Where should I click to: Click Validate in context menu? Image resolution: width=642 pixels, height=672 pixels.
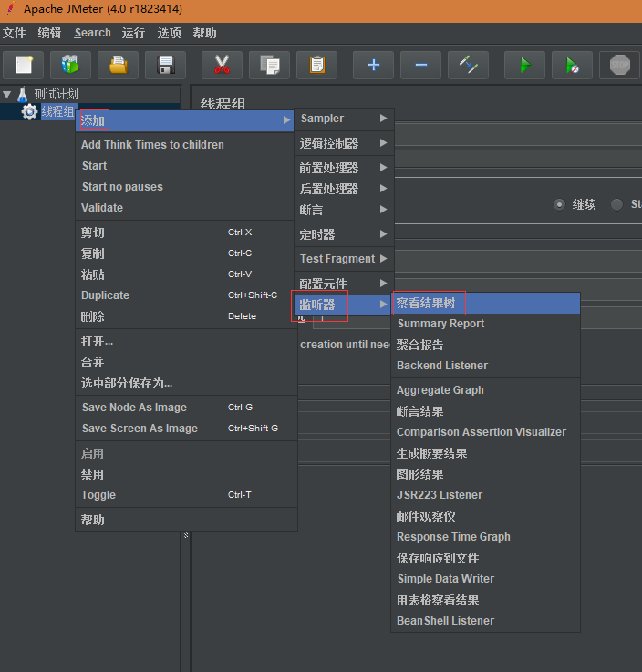(x=185, y=208)
